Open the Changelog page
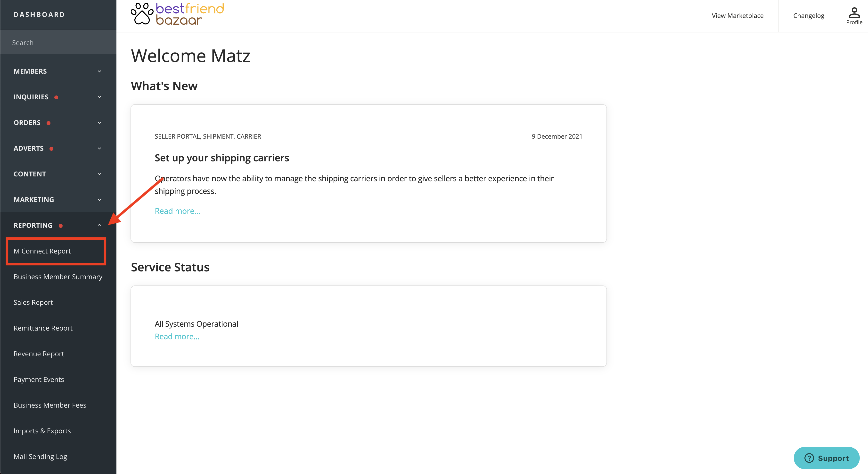The height and width of the screenshot is (474, 868). pyautogui.click(x=808, y=16)
